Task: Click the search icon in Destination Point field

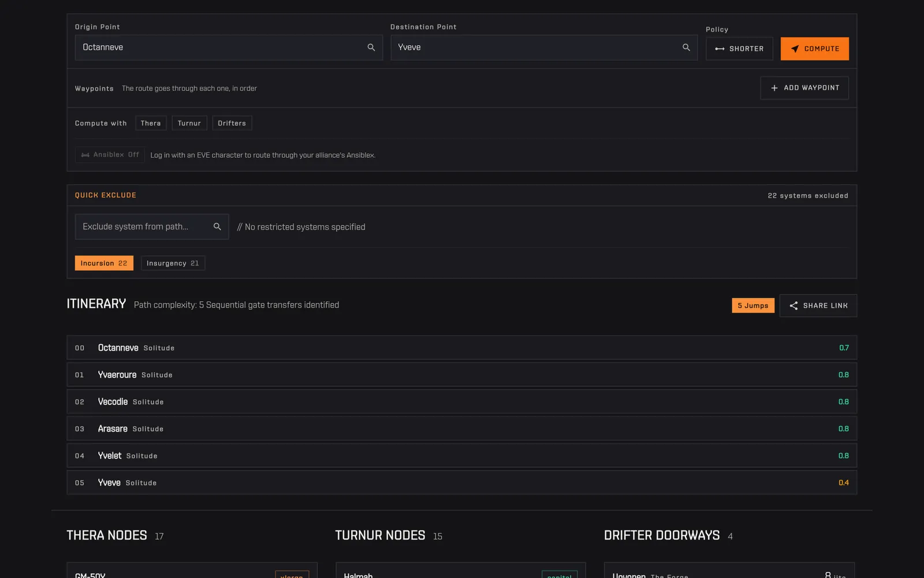Action: (x=686, y=47)
